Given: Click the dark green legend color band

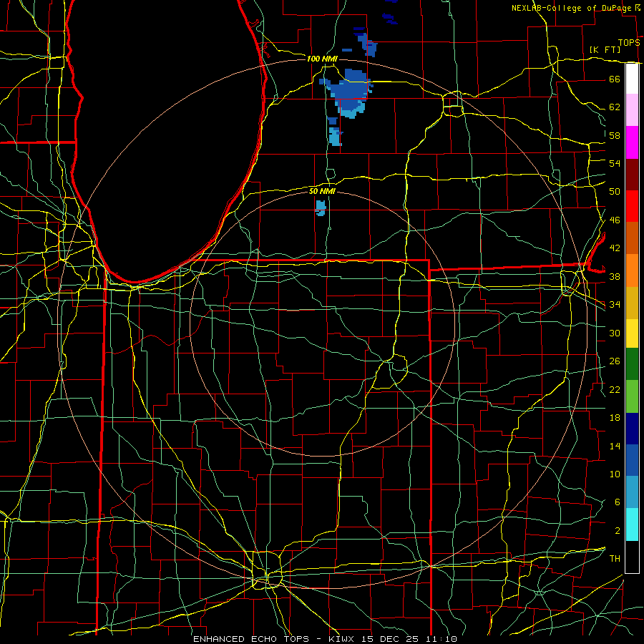Looking at the screenshot, I should click(632, 364).
